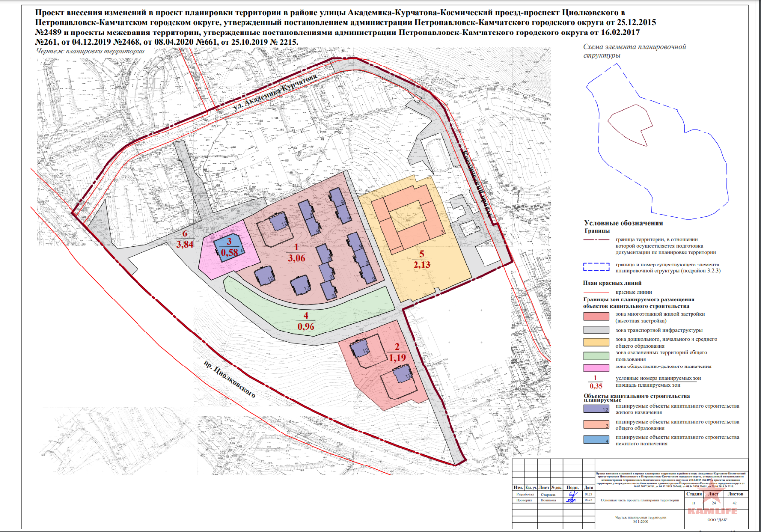
Task: Click the company name 'ООО "ДАК"'
Action: click(x=717, y=520)
